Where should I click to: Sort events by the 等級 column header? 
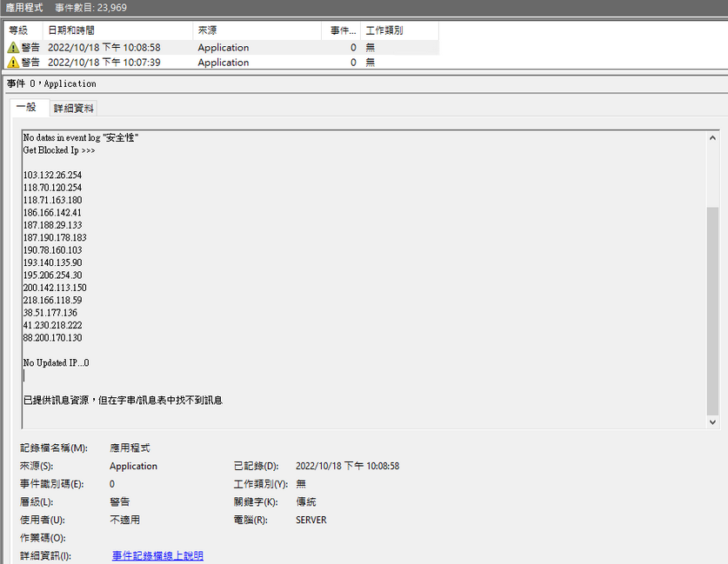click(21, 29)
